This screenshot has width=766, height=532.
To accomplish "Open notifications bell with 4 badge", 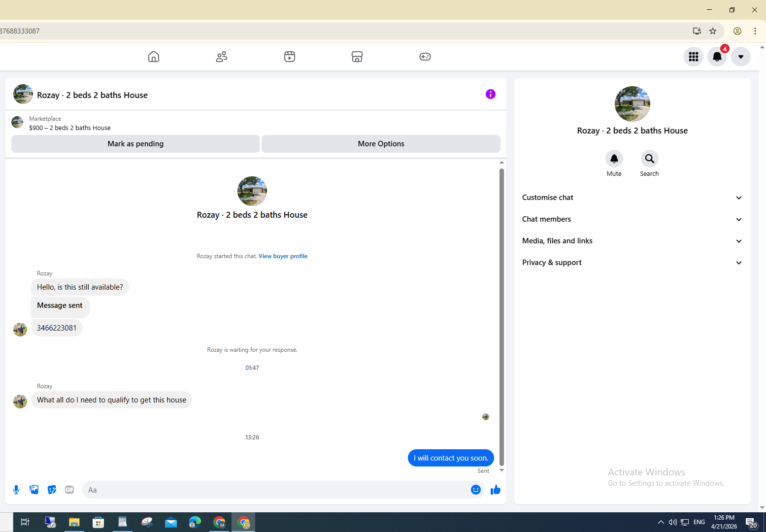I will point(717,57).
